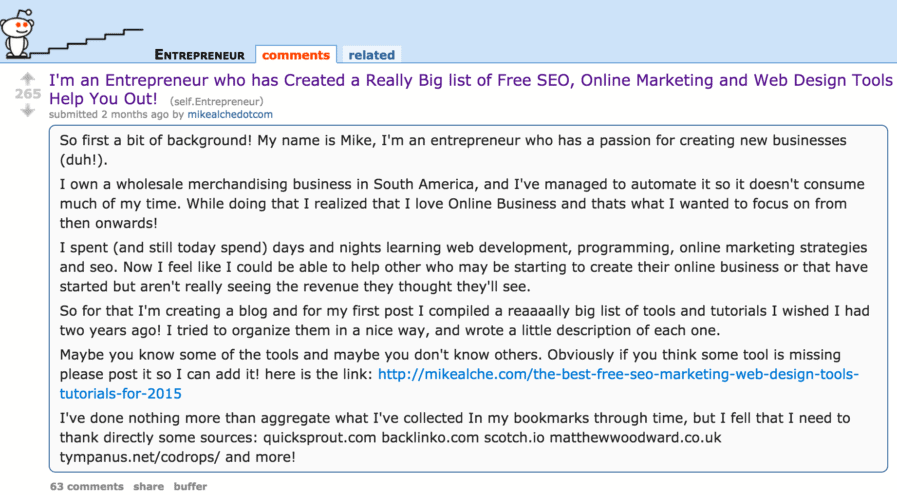This screenshot has width=897, height=495.
Task: Click the 265 post score
Action: 27,94
